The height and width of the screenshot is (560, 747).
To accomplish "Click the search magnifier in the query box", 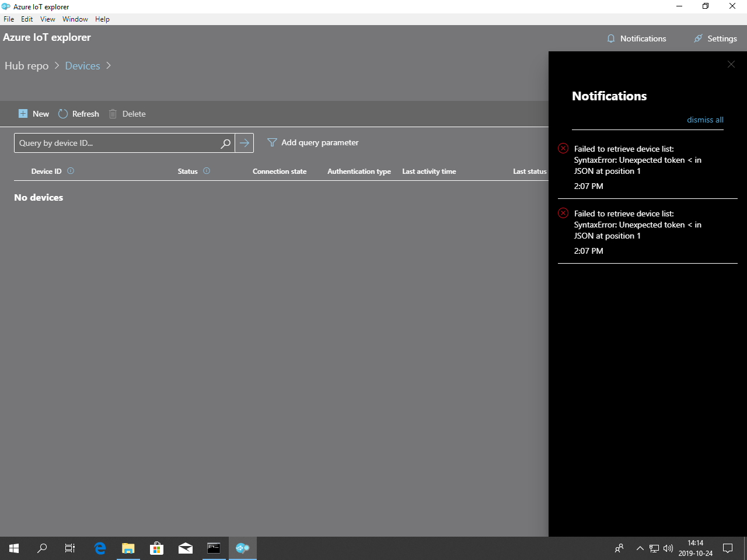I will coord(225,142).
